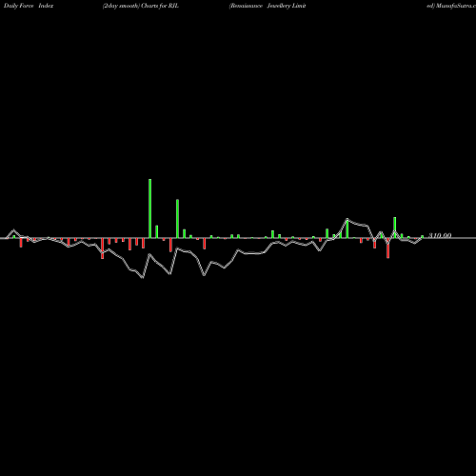
Task: Click the 310.00 value label
Action: coord(440,235)
